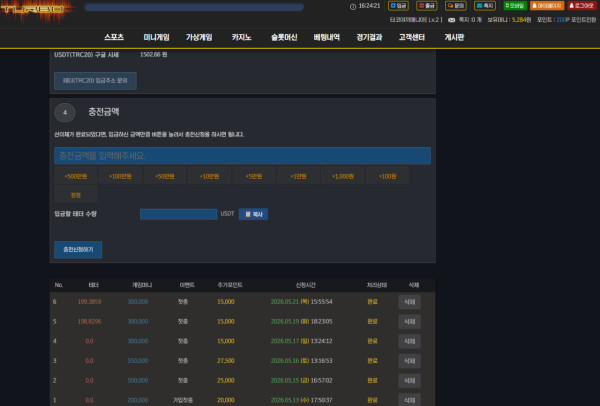The height and width of the screenshot is (406, 600).
Task: Add +10만원 to the charge amount
Action: coord(209,176)
